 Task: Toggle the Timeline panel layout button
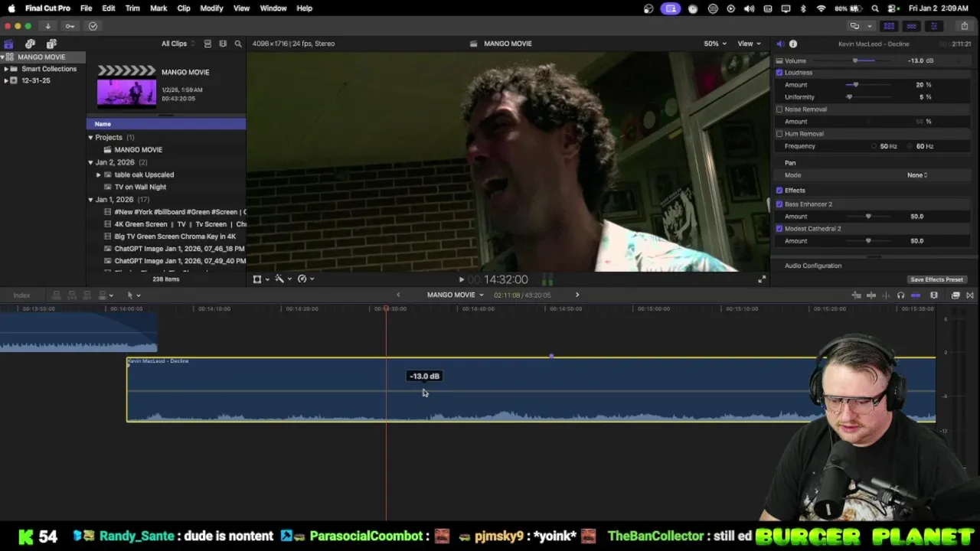[911, 26]
